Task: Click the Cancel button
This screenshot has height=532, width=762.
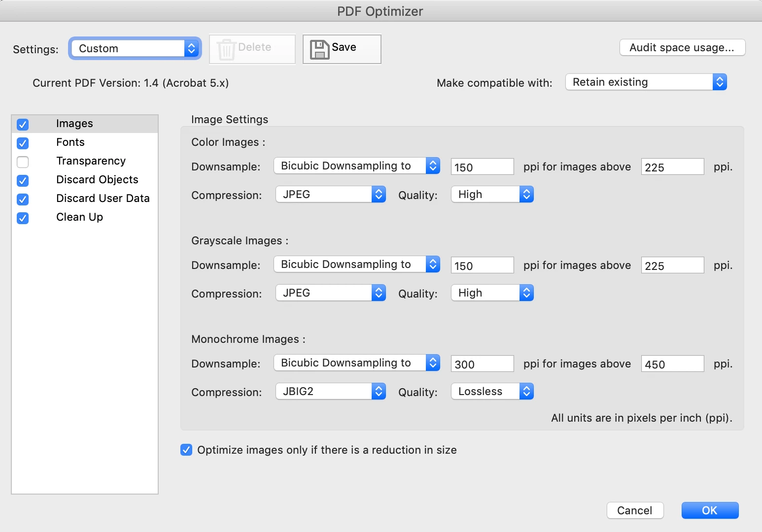Action: (635, 510)
